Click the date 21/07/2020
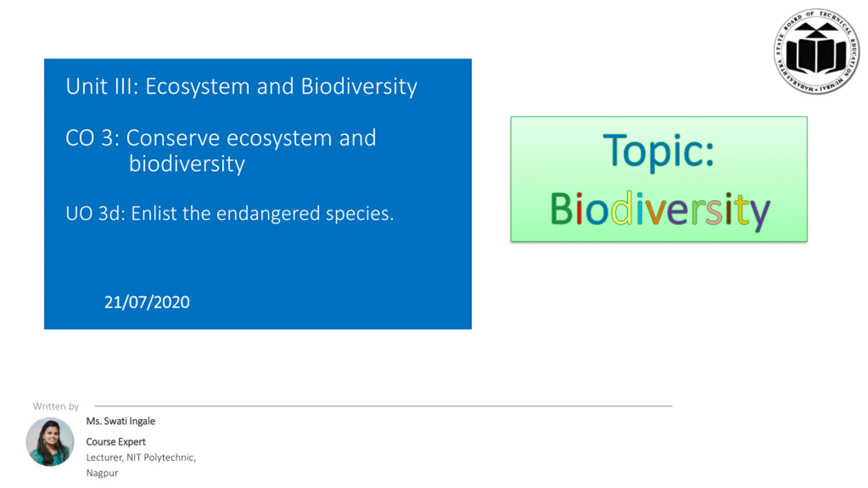The image size is (868, 488). coord(147,302)
